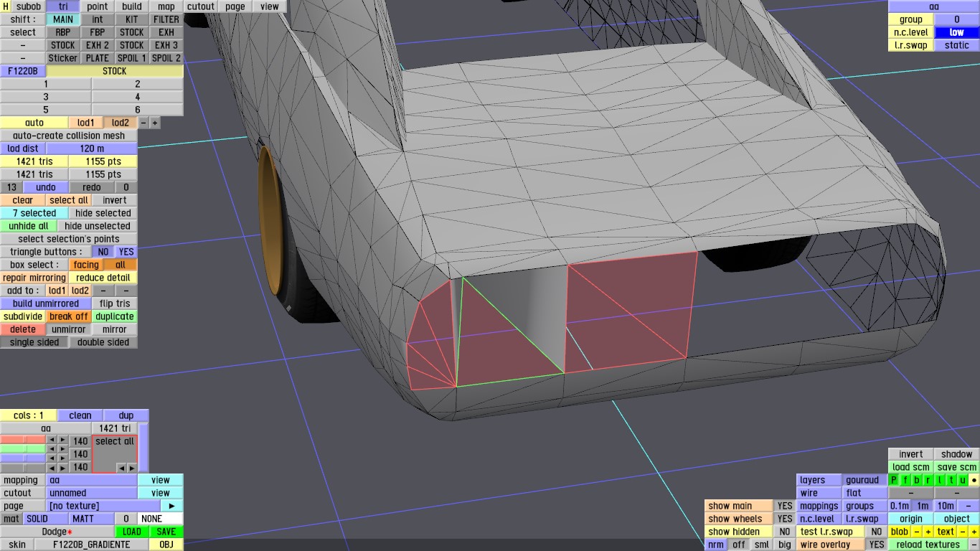This screenshot has height=551, width=980.
Task: Set triangle buttons to NO
Action: pyautogui.click(x=103, y=252)
